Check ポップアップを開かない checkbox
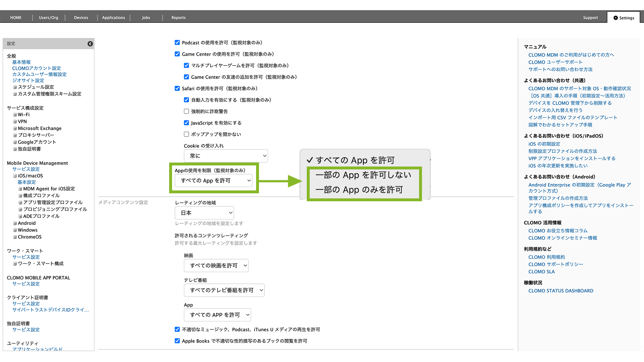 (x=186, y=134)
